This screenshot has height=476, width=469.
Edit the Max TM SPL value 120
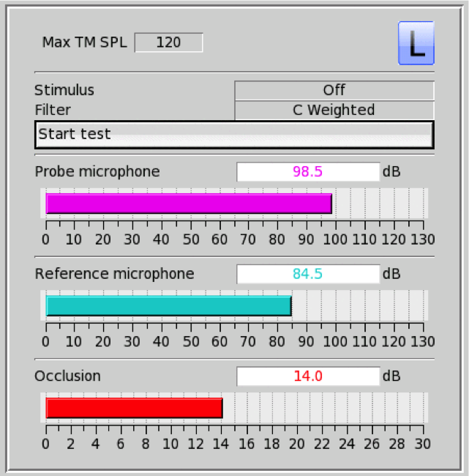click(x=169, y=42)
